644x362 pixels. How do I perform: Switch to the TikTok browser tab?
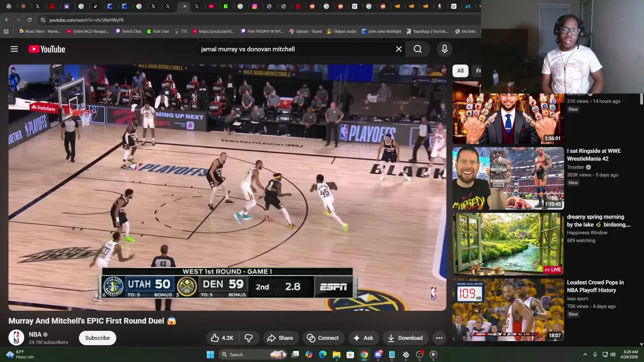click(96, 7)
